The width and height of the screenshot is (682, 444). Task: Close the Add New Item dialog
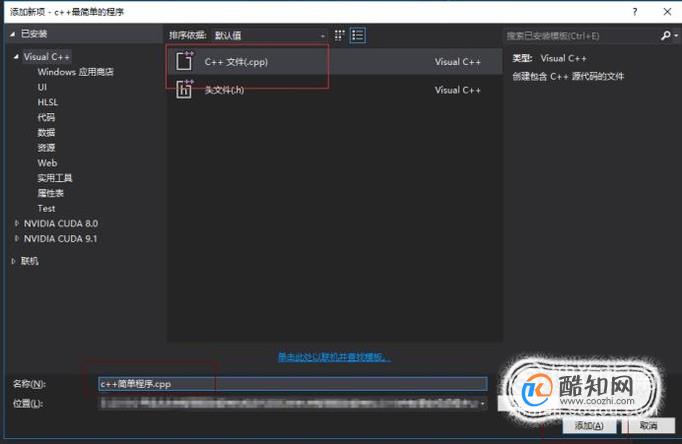click(x=667, y=12)
